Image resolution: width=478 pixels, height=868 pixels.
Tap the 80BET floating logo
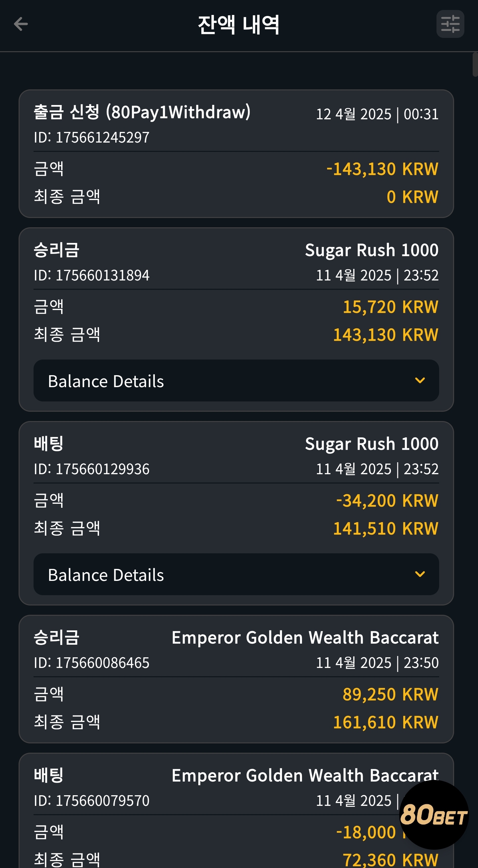(434, 815)
